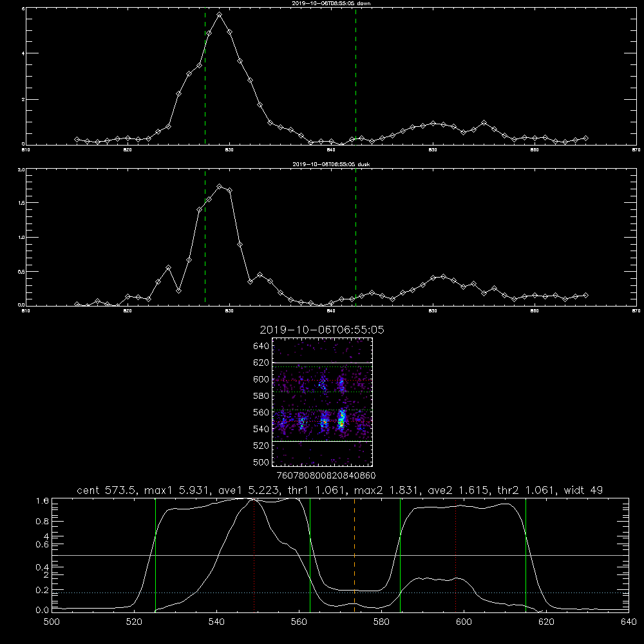The height and width of the screenshot is (644, 644).
Task: Select left green dashed line in dusk plot
Action: [205, 237]
